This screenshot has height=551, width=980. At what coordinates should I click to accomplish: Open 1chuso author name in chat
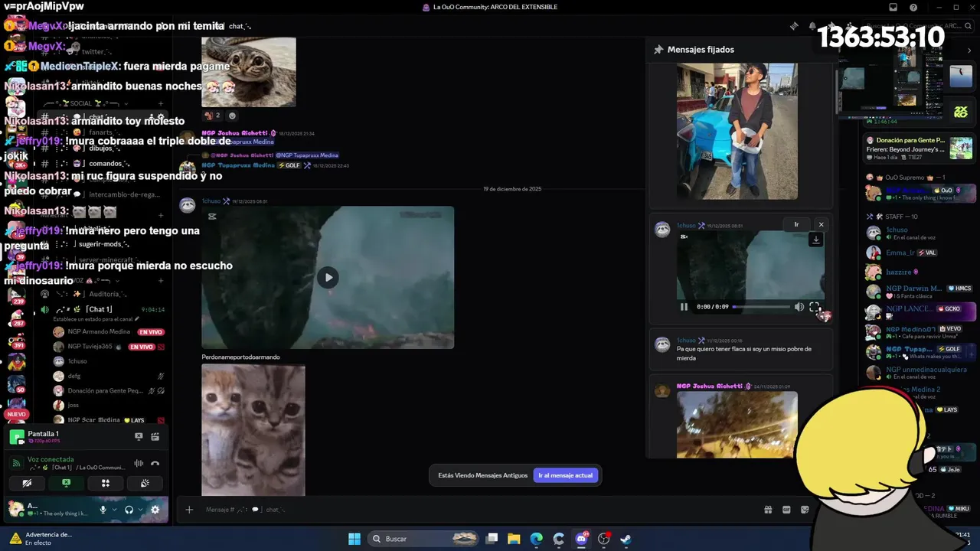pos(211,201)
